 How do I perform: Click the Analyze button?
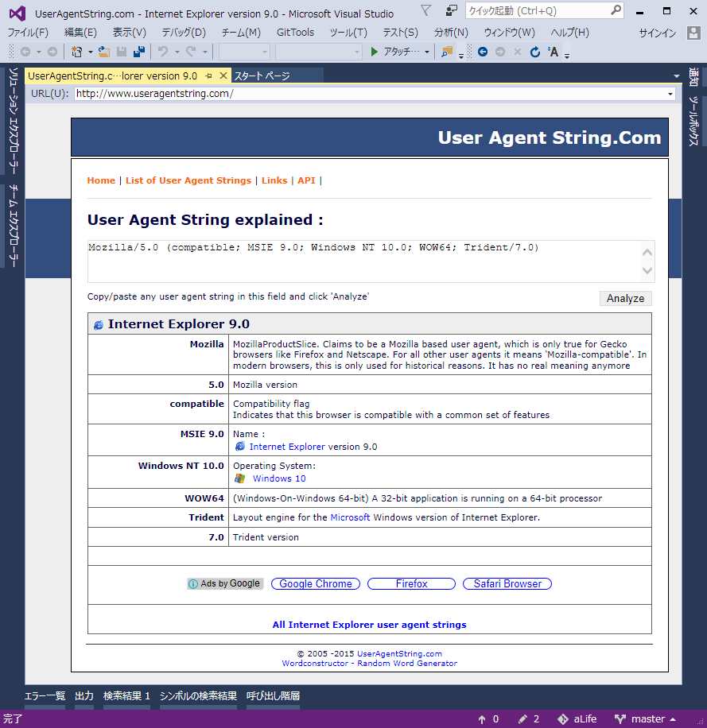pos(625,299)
